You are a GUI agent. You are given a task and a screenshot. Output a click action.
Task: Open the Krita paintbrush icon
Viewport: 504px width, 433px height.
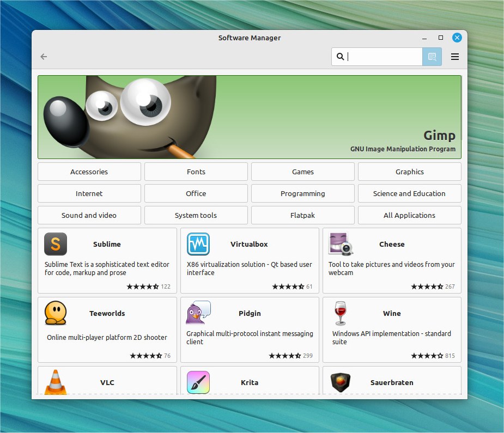tap(198, 382)
